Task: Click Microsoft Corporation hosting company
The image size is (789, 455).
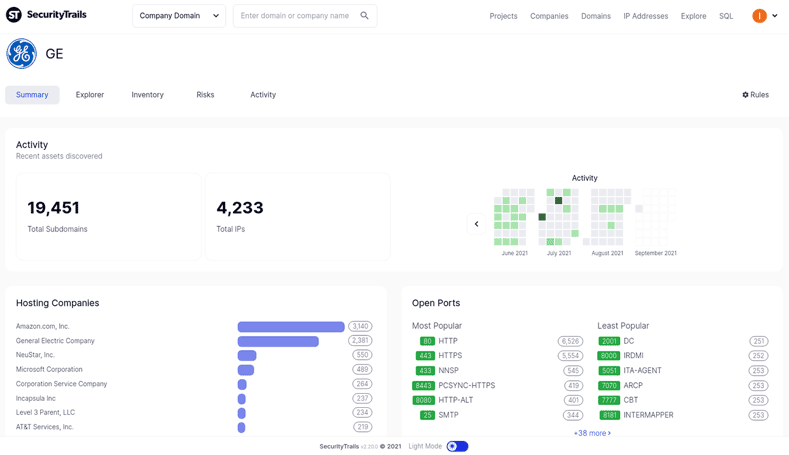Action: pos(49,369)
